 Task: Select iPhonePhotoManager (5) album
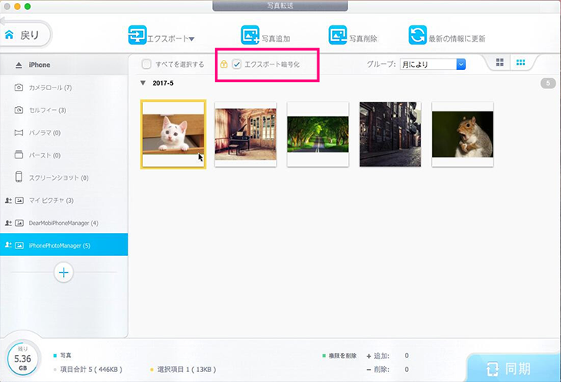pos(64,245)
